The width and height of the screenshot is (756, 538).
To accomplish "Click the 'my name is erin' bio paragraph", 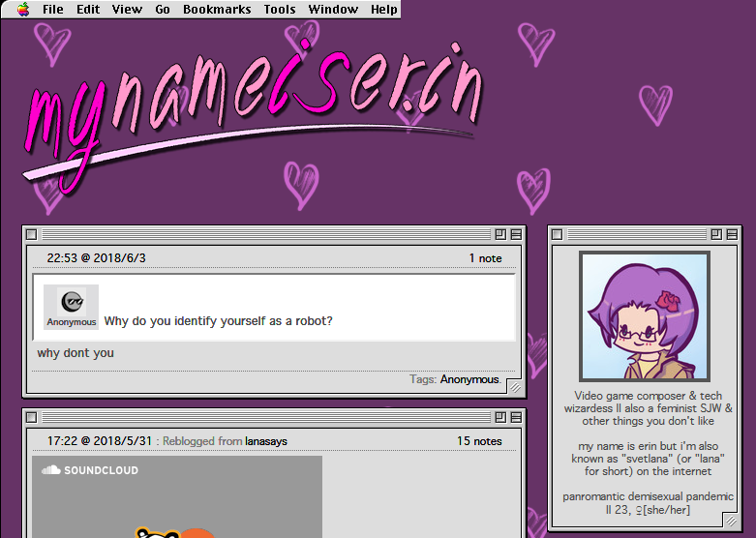I will pyautogui.click(x=648, y=459).
